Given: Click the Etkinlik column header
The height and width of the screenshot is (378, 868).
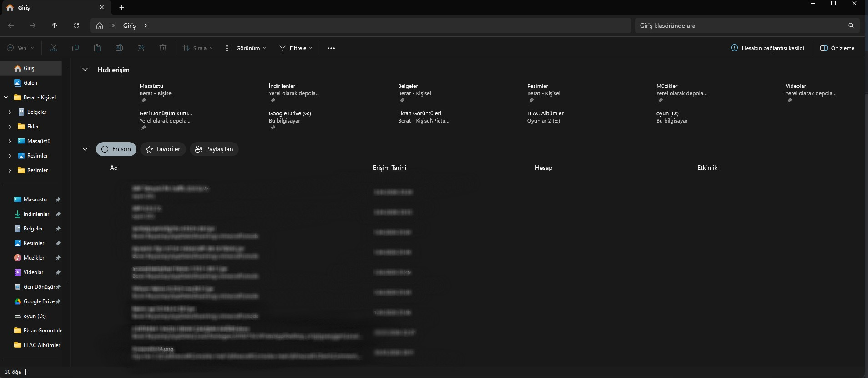Looking at the screenshot, I should [x=707, y=168].
